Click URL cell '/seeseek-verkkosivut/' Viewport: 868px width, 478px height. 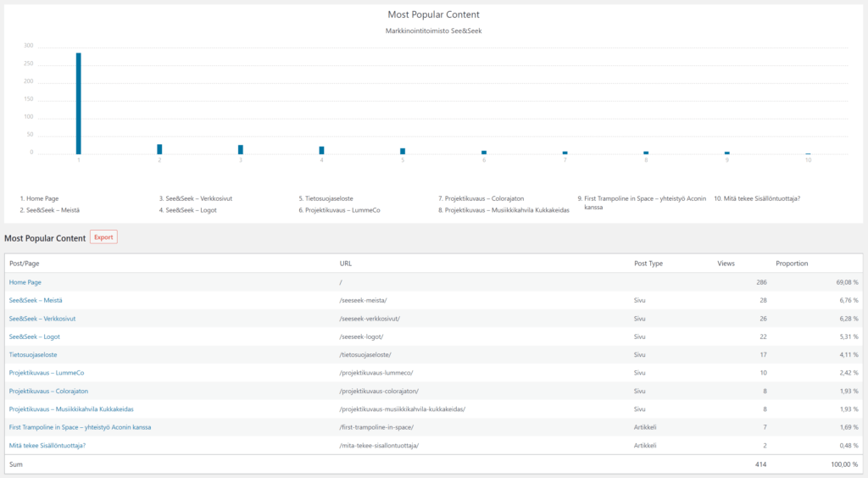pos(370,319)
